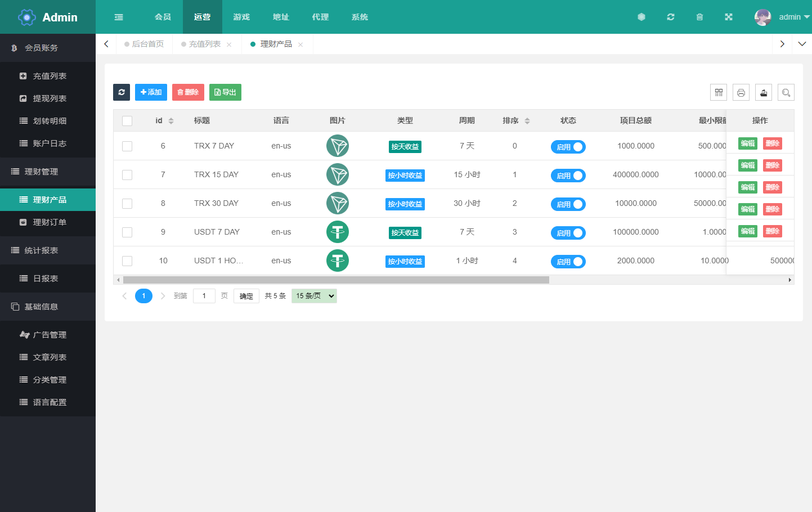Click the hexagon theme icon in header
This screenshot has width=812, height=512.
coord(641,17)
